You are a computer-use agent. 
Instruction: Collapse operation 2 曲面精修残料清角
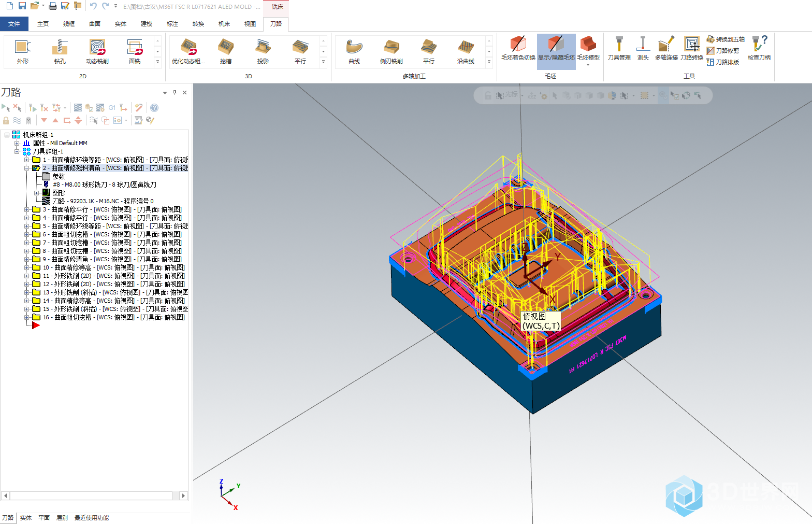click(27, 168)
